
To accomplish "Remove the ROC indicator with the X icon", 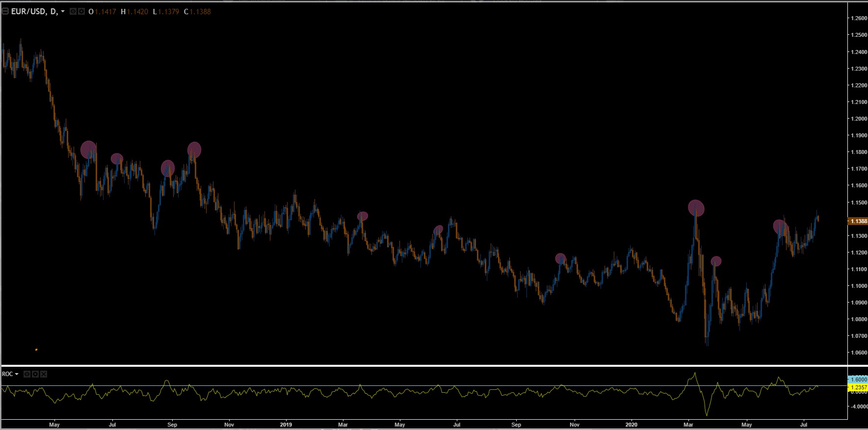I will click(x=44, y=374).
